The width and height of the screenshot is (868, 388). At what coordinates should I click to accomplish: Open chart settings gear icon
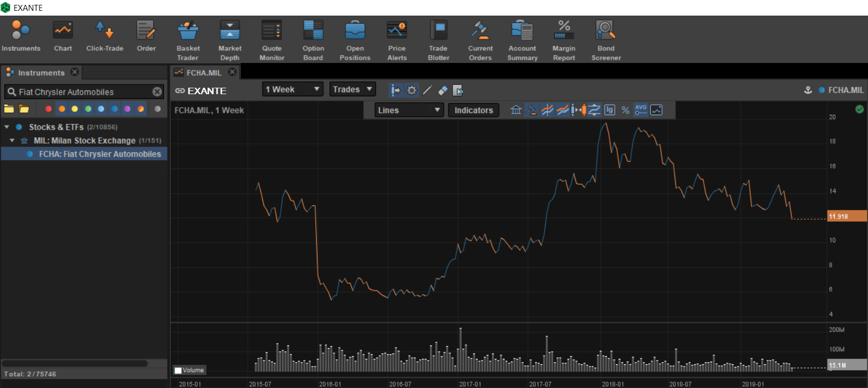(412, 90)
